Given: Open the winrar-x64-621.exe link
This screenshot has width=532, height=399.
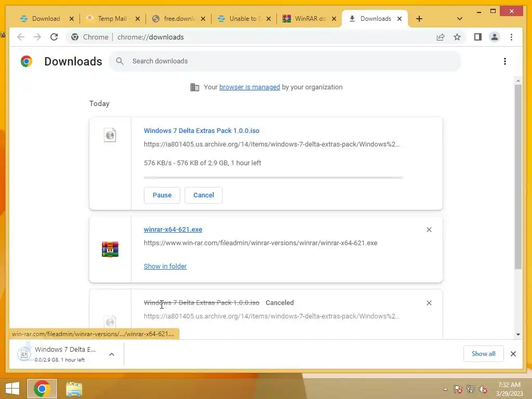Looking at the screenshot, I should point(173,229).
